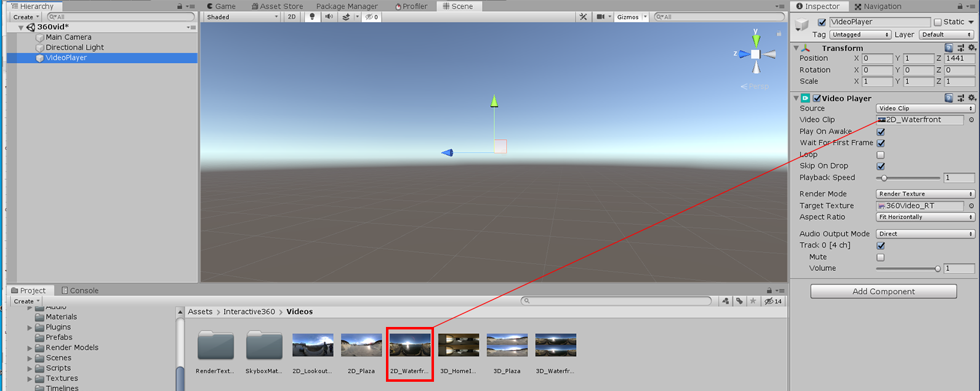Image resolution: width=980 pixels, height=391 pixels.
Task: Open the Render Mode dropdown
Action: pyautogui.click(x=925, y=194)
